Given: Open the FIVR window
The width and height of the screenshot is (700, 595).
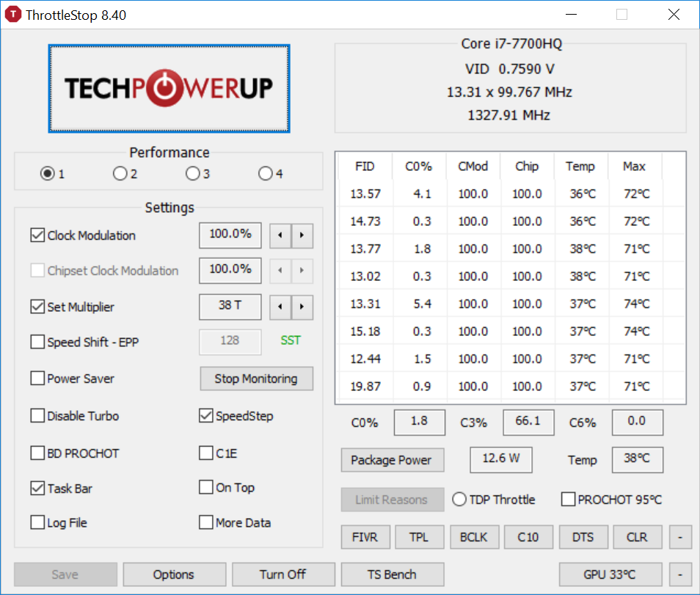Looking at the screenshot, I should (365, 537).
